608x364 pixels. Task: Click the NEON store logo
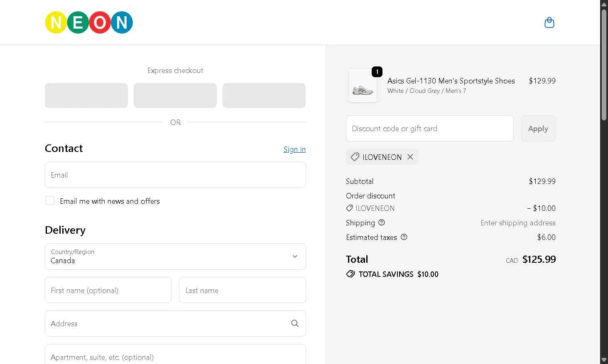click(89, 22)
